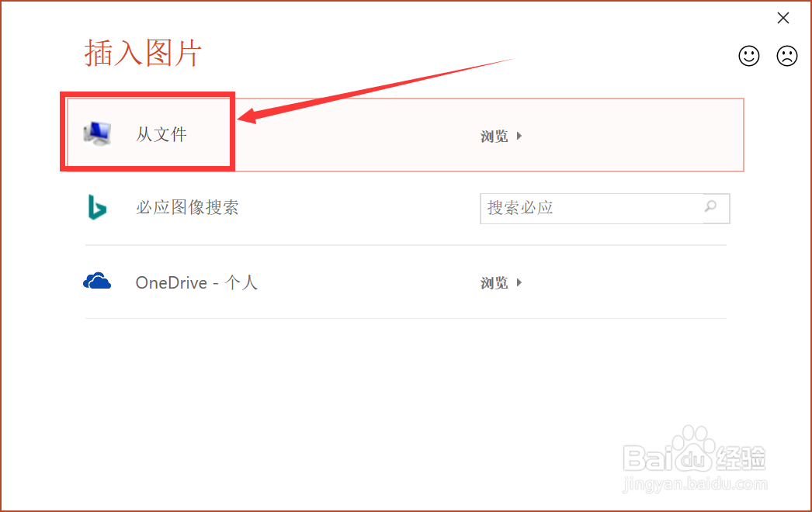Close the 插入图片 dialog
The width and height of the screenshot is (812, 512).
coord(783,18)
